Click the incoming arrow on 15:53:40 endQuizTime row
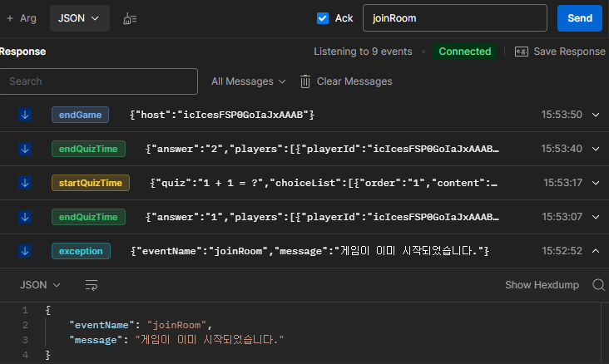The height and width of the screenshot is (364, 609). 25,149
